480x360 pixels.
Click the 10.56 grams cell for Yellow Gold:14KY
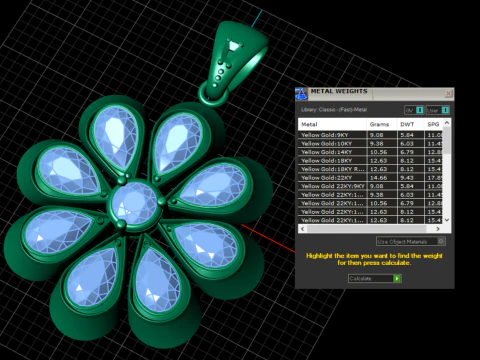pos(382,152)
